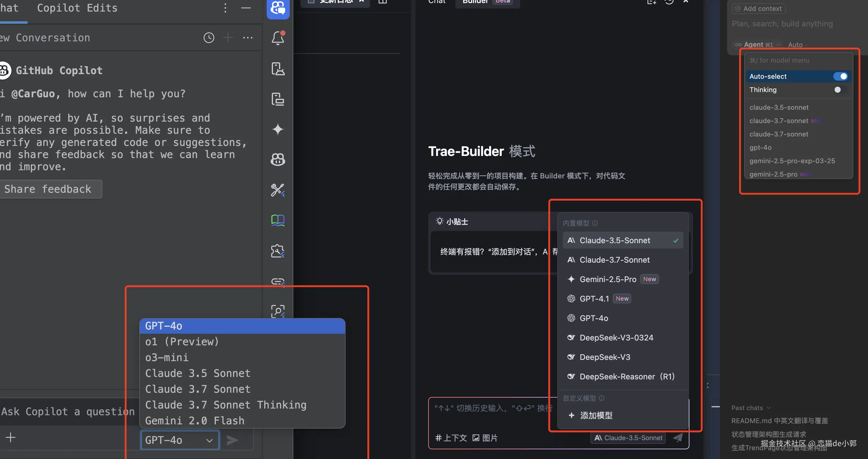Click the Ask Copilot question field
Image resolution: width=868 pixels, height=459 pixels.
[67, 412]
